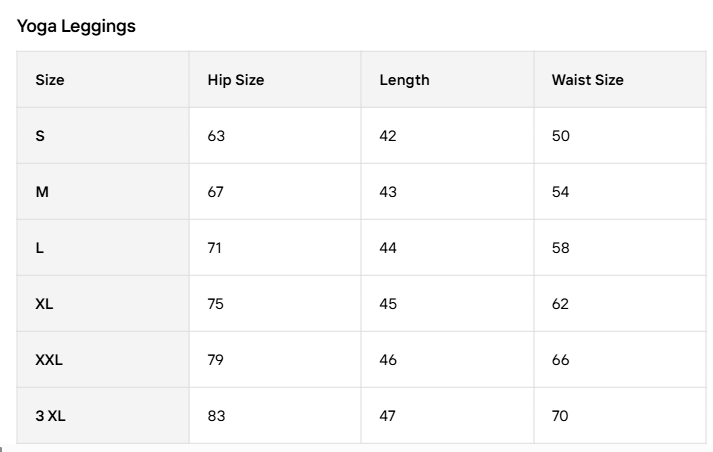Click waist size value 50

point(560,136)
